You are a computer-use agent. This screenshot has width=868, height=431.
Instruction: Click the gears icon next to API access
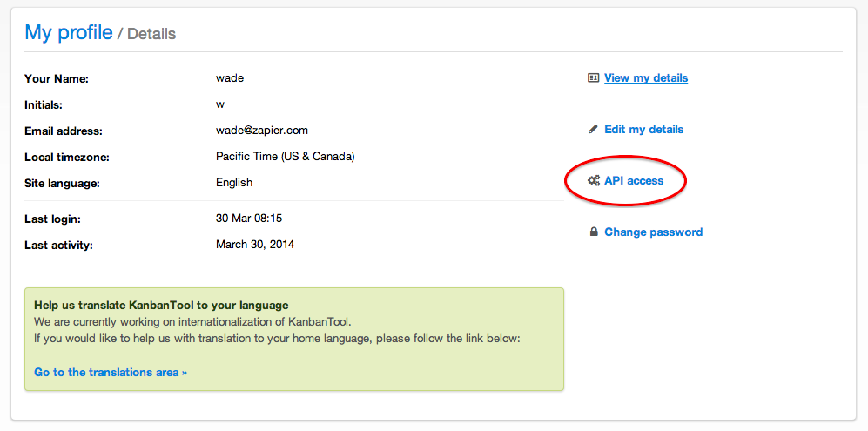coord(594,180)
